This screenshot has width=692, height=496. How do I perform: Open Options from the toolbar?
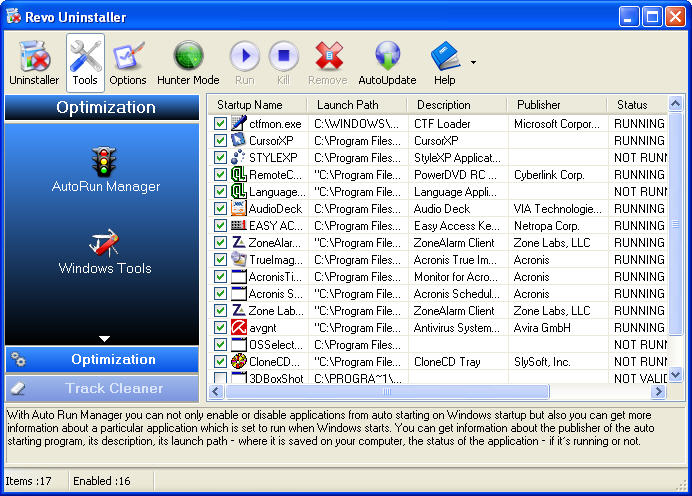(x=128, y=62)
